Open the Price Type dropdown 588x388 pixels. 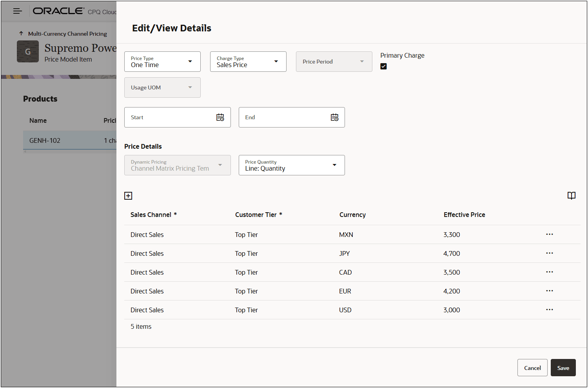tap(162, 62)
